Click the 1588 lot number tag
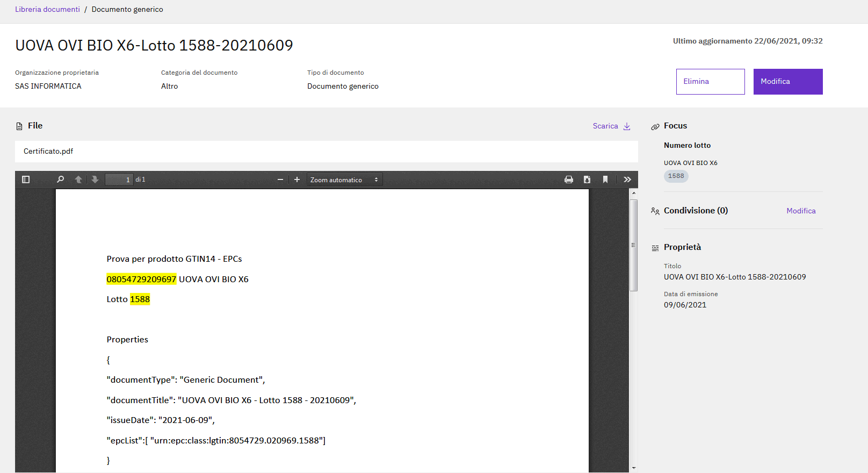This screenshot has height=473, width=868. point(676,176)
